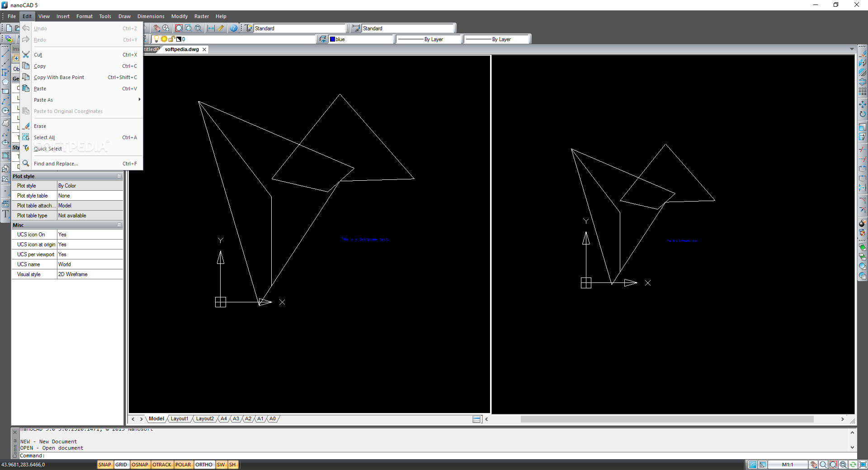
Task: Open the second By Layer lineweight dropdown
Action: (497, 39)
